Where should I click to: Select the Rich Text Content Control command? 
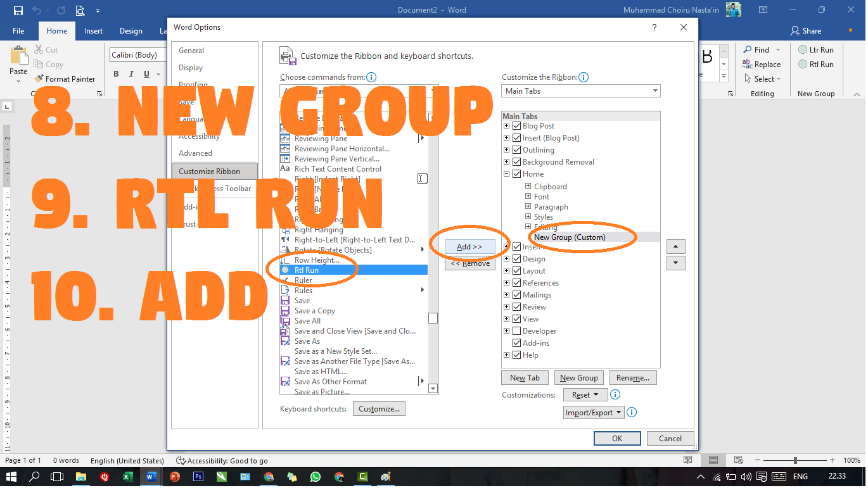(x=354, y=169)
